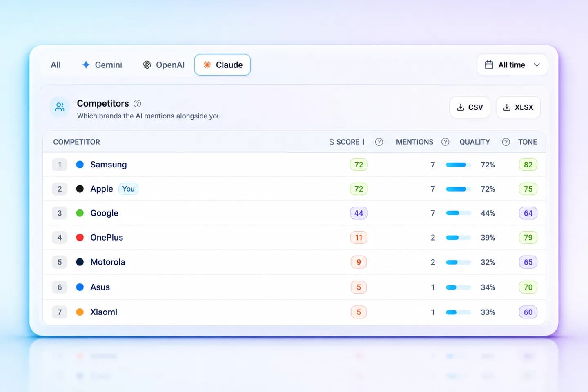Click help icon beside MENTIONS column
Image resolution: width=588 pixels, height=392 pixels.
[445, 142]
